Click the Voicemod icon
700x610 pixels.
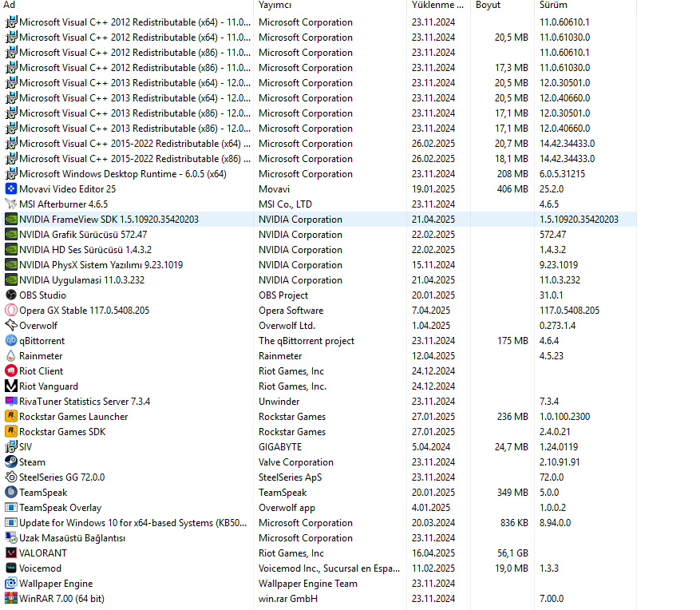(x=10, y=568)
